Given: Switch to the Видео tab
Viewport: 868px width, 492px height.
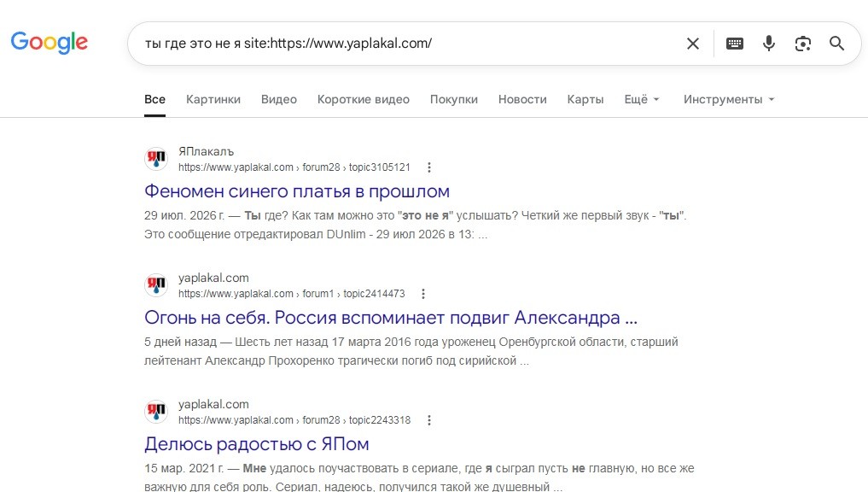Looking at the screenshot, I should point(279,100).
